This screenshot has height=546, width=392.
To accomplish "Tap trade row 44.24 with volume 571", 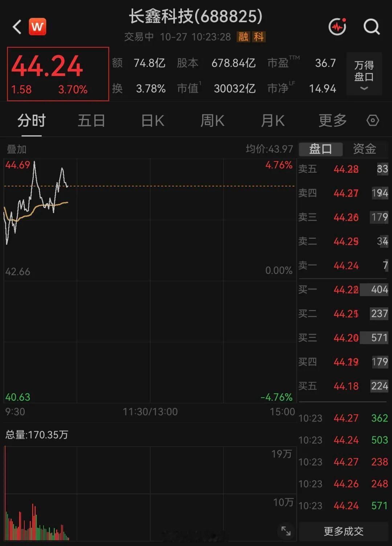I will [343, 506].
